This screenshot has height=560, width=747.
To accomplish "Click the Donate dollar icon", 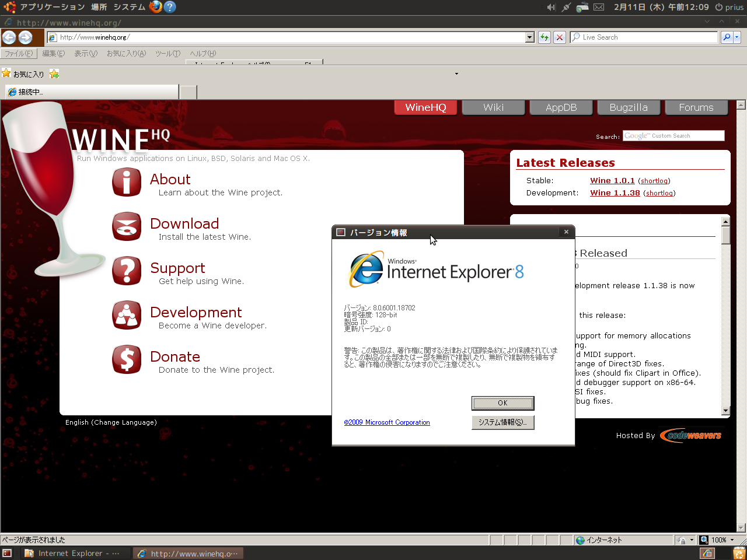I will click(127, 359).
